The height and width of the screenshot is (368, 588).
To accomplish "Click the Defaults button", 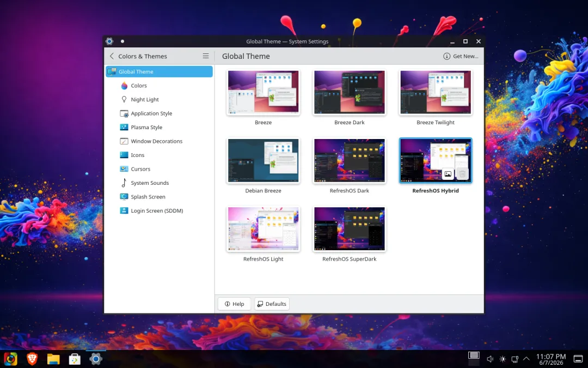I will point(272,304).
